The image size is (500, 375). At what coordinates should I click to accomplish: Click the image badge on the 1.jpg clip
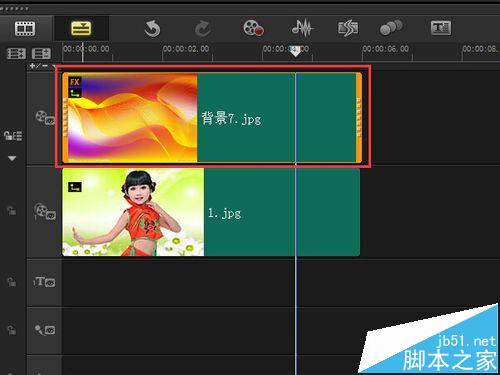(75, 187)
